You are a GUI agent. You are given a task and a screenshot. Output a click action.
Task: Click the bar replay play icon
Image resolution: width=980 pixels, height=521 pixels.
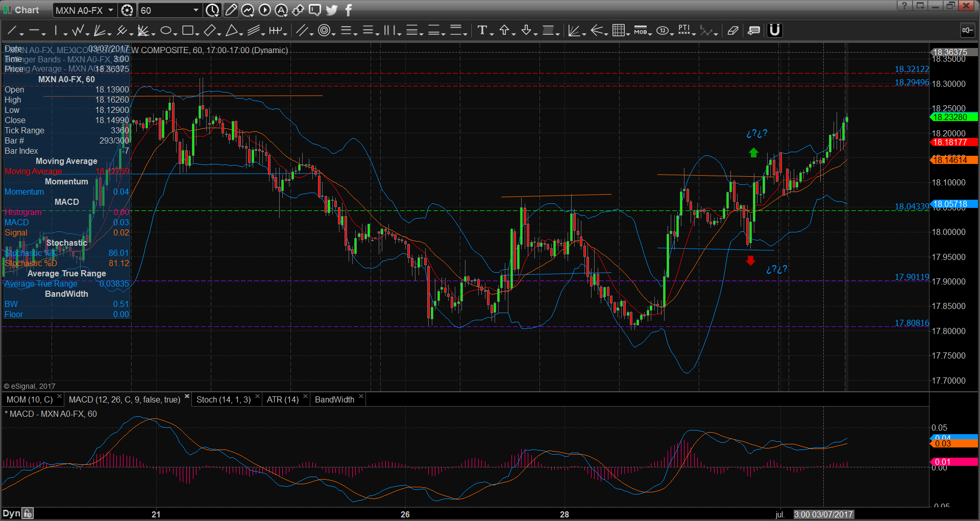[264, 10]
